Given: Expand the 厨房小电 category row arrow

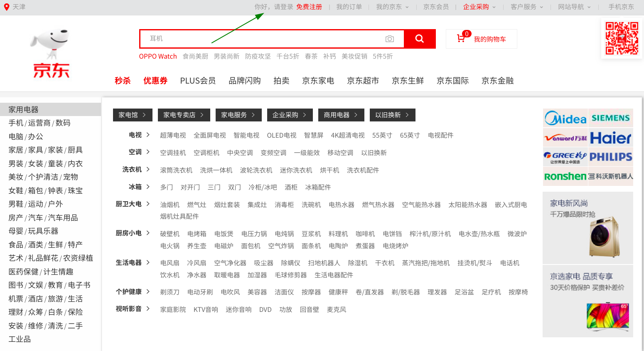Looking at the screenshot, I should click(148, 233).
